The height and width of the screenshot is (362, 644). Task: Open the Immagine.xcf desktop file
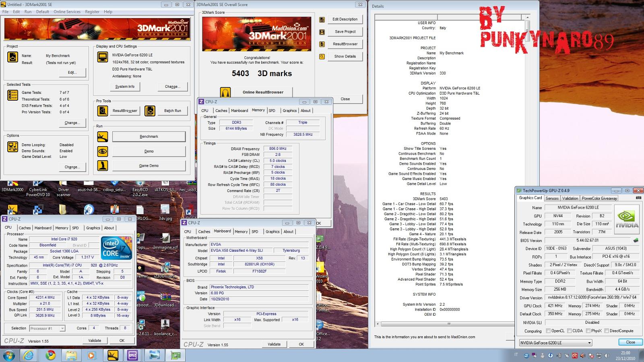coord(165,242)
